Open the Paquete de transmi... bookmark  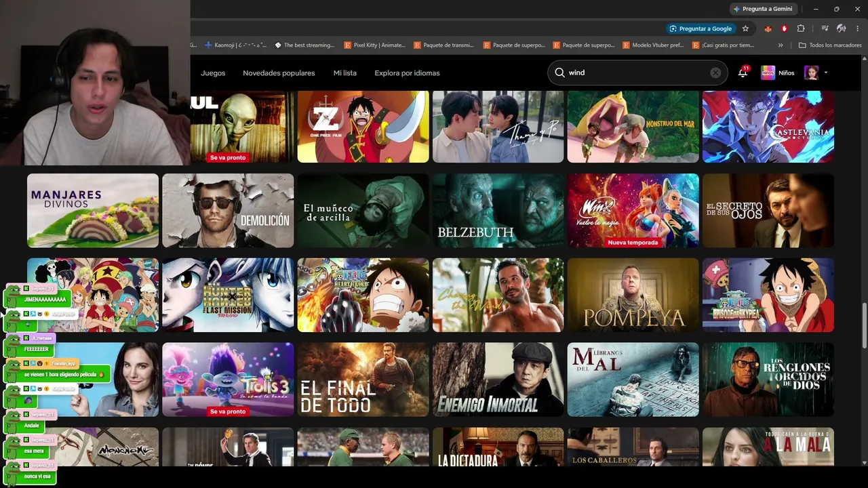443,45
